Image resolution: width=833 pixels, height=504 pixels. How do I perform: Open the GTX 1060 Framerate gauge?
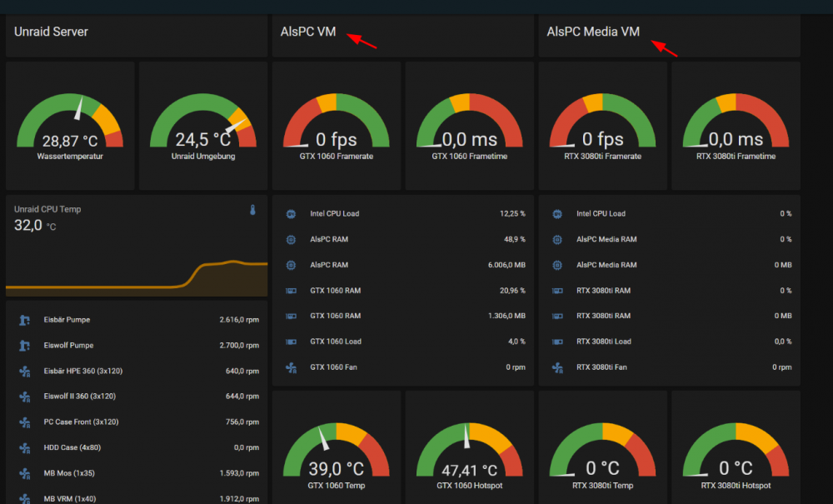(x=337, y=126)
